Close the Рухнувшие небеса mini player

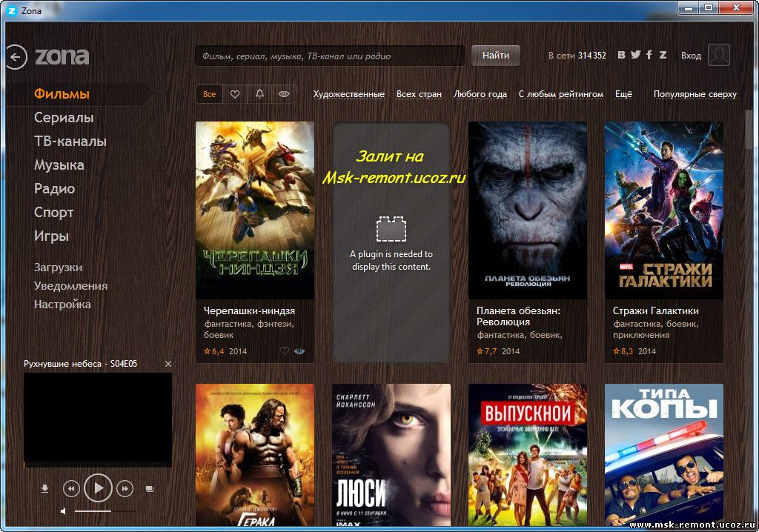168,364
